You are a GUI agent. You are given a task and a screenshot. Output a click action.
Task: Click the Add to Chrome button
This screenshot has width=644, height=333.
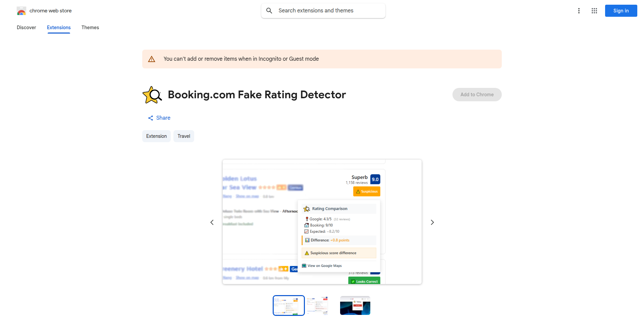[477, 95]
